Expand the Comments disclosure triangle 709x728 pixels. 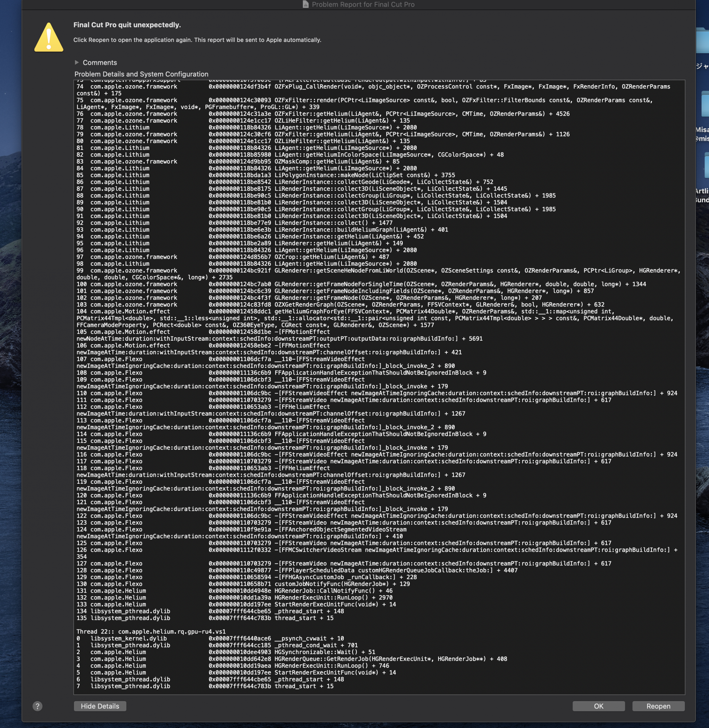coord(77,62)
